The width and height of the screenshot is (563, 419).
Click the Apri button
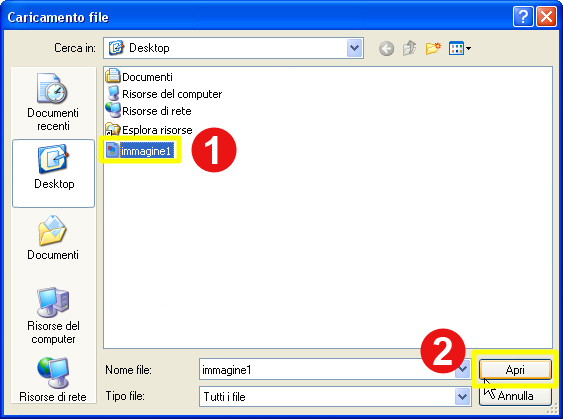pos(515,369)
